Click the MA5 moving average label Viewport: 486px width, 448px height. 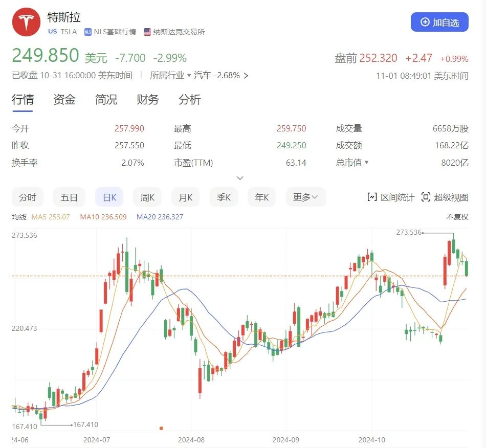51,217
